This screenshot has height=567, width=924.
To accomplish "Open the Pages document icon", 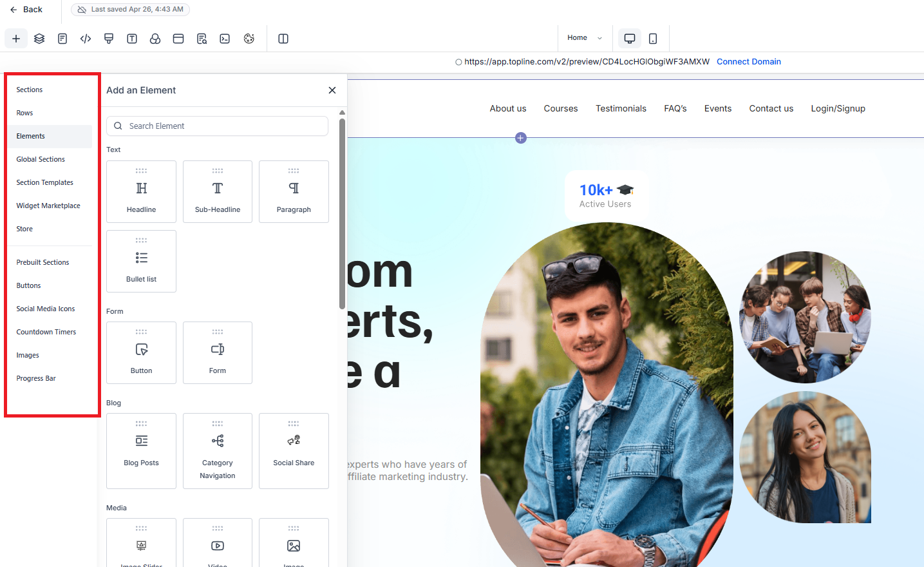I will point(62,39).
